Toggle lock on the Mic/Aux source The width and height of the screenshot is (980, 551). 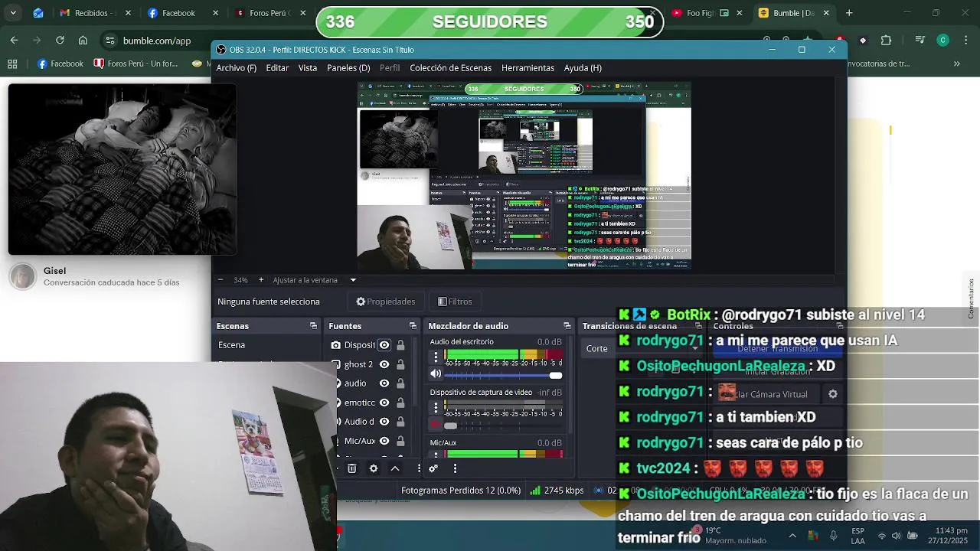pyautogui.click(x=400, y=441)
